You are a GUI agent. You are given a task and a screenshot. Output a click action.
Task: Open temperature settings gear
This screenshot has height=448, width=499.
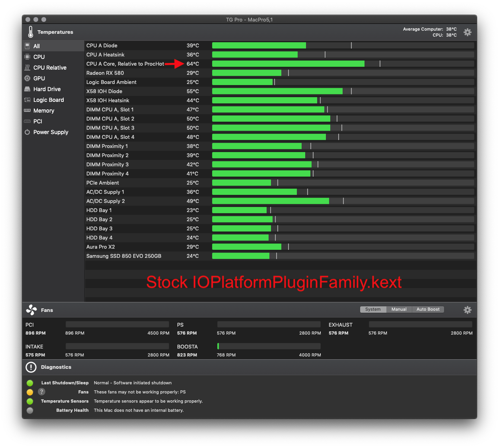(468, 32)
